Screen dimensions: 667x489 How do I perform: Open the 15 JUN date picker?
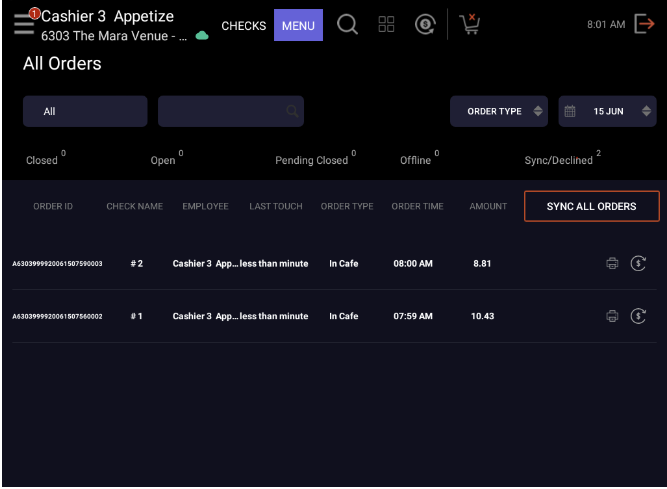pyautogui.click(x=607, y=111)
